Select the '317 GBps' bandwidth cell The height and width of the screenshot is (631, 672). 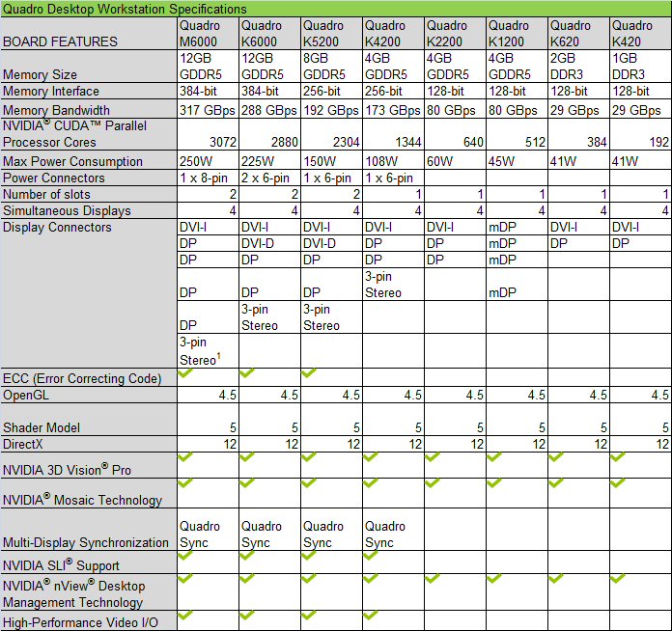207,111
